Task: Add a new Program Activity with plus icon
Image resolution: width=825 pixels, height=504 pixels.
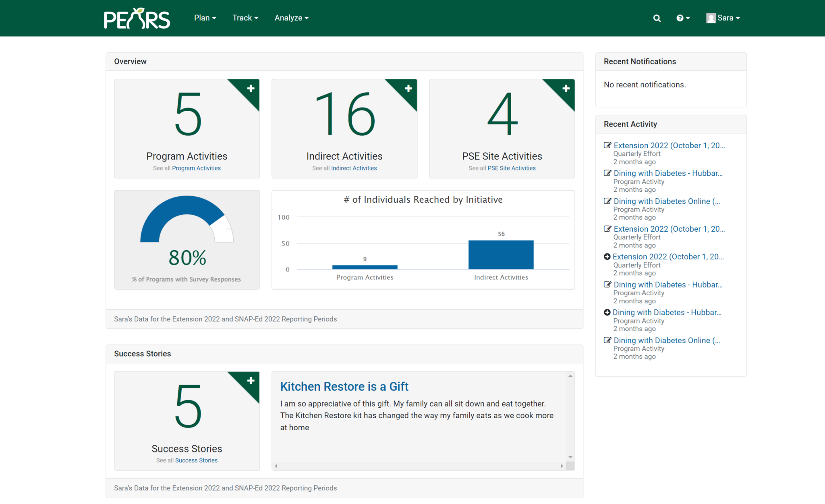Action: click(251, 88)
